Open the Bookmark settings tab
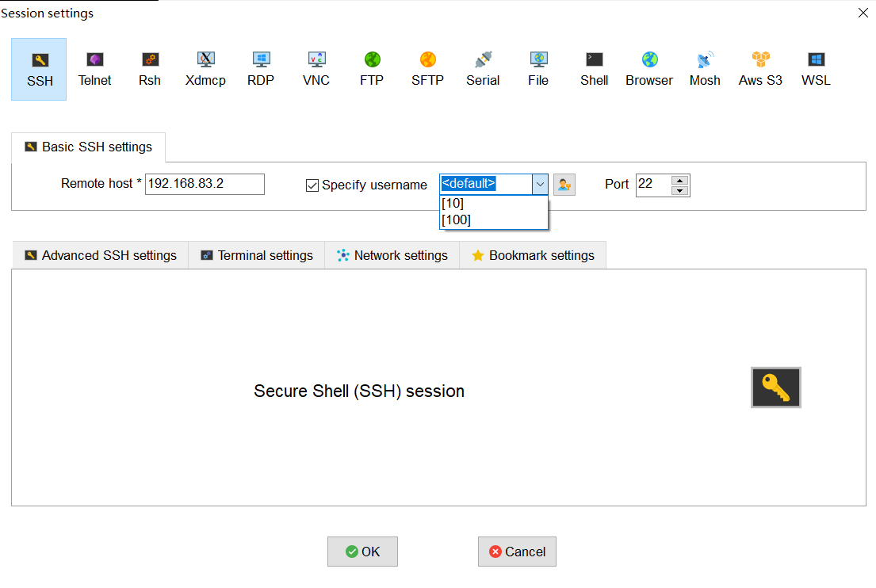This screenshot has width=876, height=588. point(533,255)
